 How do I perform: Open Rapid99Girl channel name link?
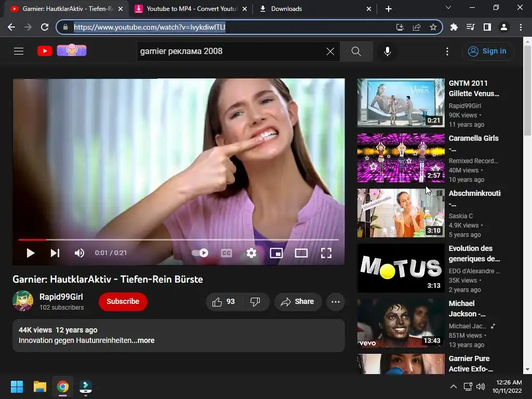pyautogui.click(x=61, y=297)
